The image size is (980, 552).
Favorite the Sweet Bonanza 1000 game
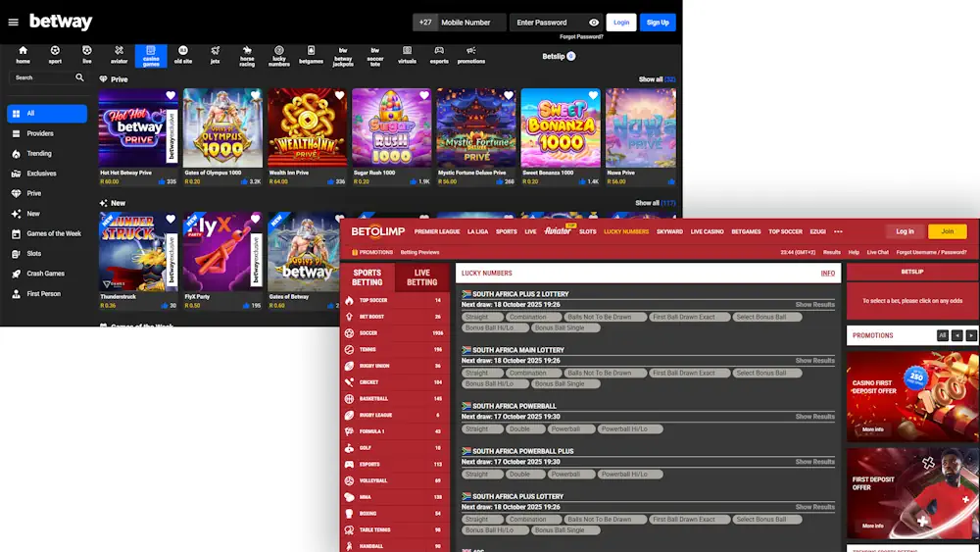593,96
